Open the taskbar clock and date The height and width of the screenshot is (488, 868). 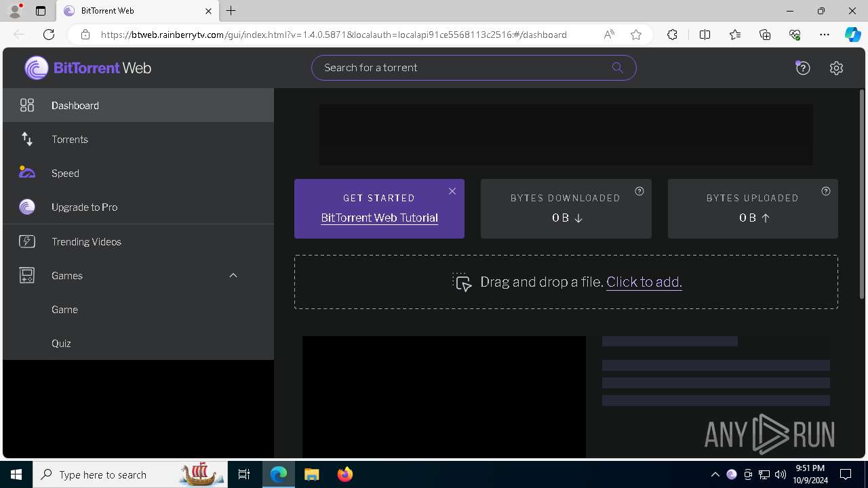pos(810,474)
